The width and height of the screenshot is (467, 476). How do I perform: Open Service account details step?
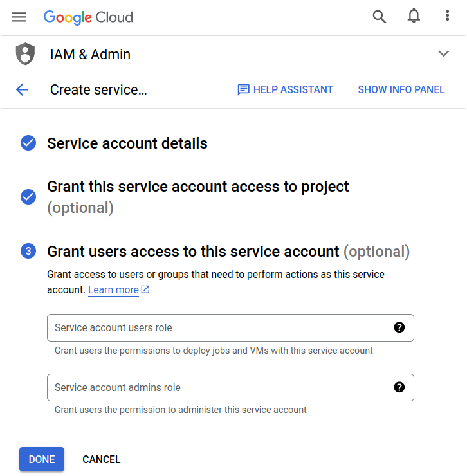[x=127, y=143]
